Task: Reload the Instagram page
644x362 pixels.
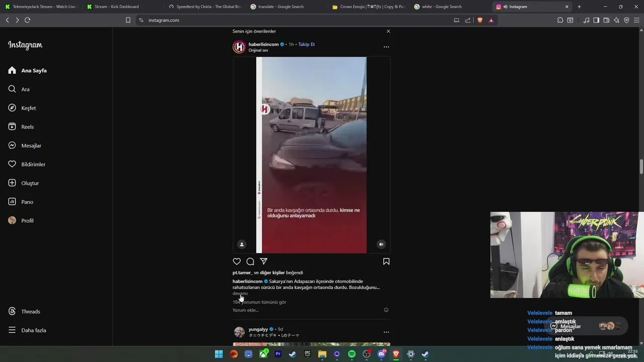Action: tap(28, 20)
